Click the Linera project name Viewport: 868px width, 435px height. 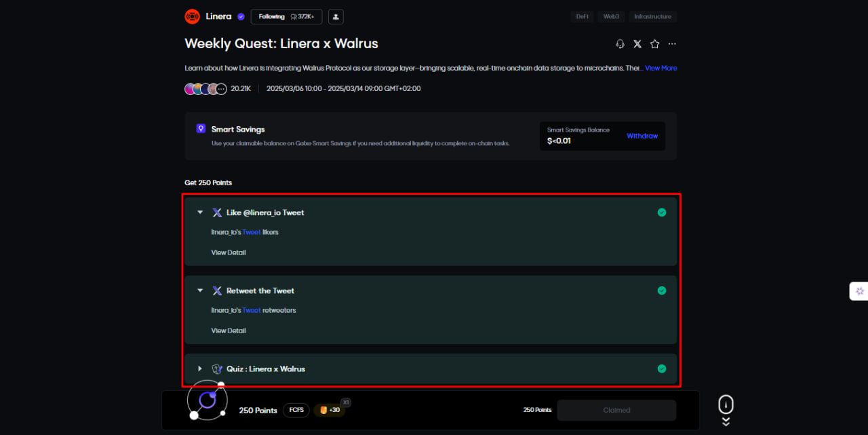[218, 16]
